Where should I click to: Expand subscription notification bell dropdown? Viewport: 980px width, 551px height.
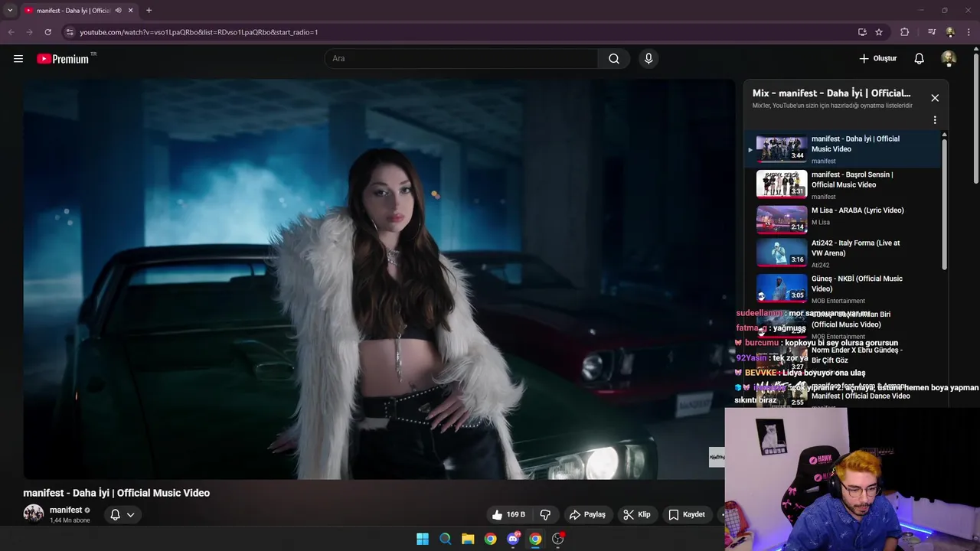[122, 515]
